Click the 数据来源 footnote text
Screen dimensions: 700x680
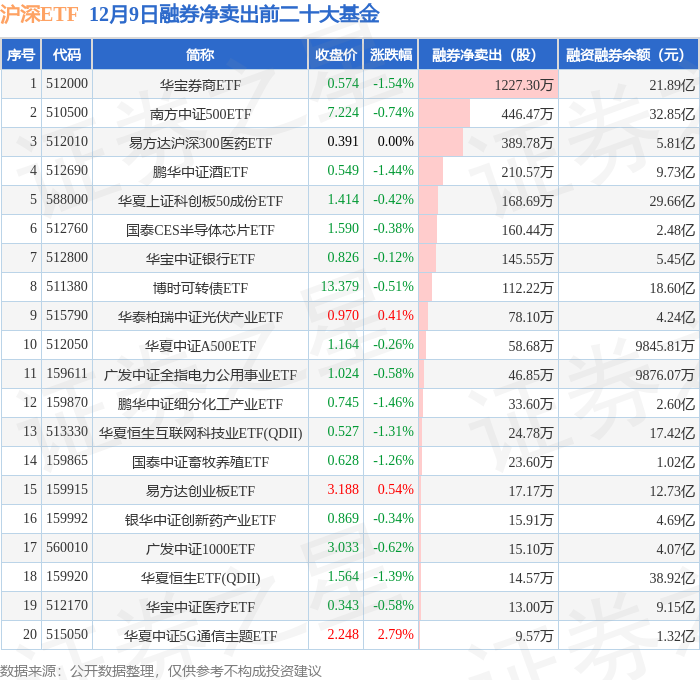coord(161,671)
